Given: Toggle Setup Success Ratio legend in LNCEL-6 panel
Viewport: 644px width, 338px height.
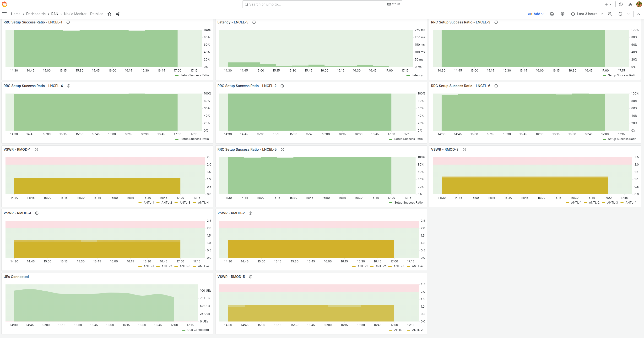Looking at the screenshot, I should click(622, 139).
